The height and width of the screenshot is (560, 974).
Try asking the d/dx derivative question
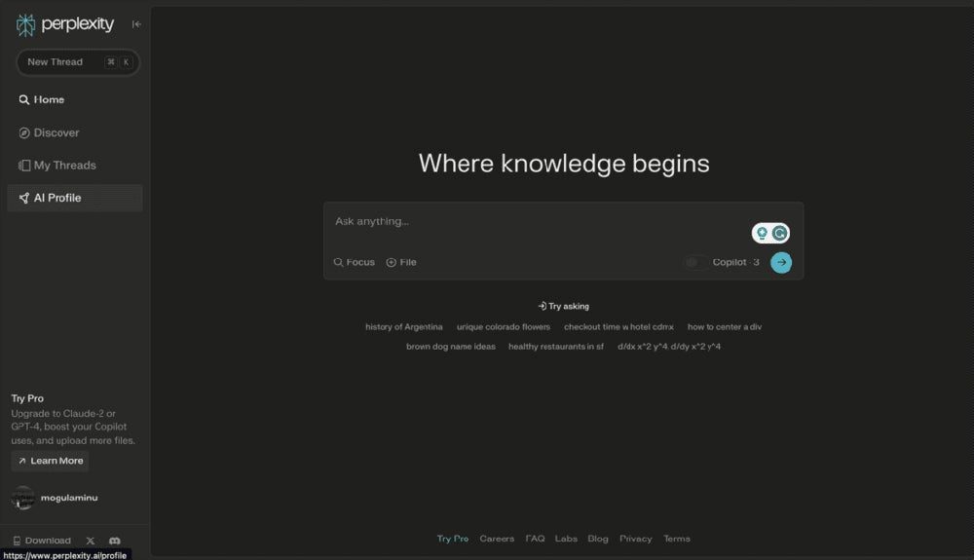click(x=669, y=347)
